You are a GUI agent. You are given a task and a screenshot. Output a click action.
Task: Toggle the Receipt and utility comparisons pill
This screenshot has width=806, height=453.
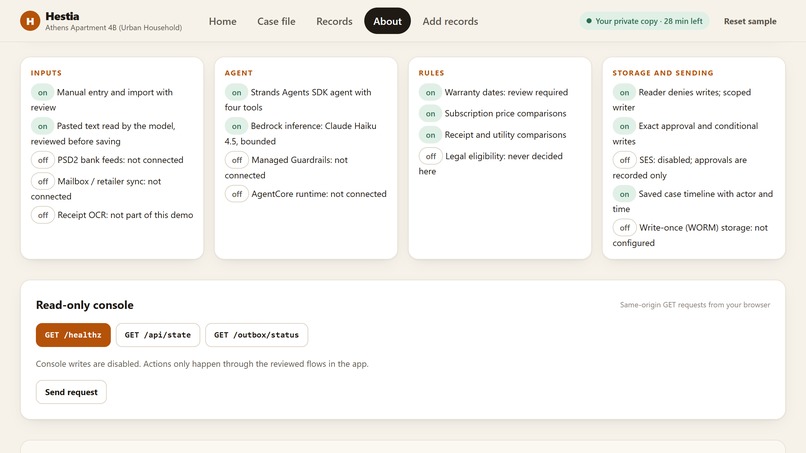tap(430, 135)
